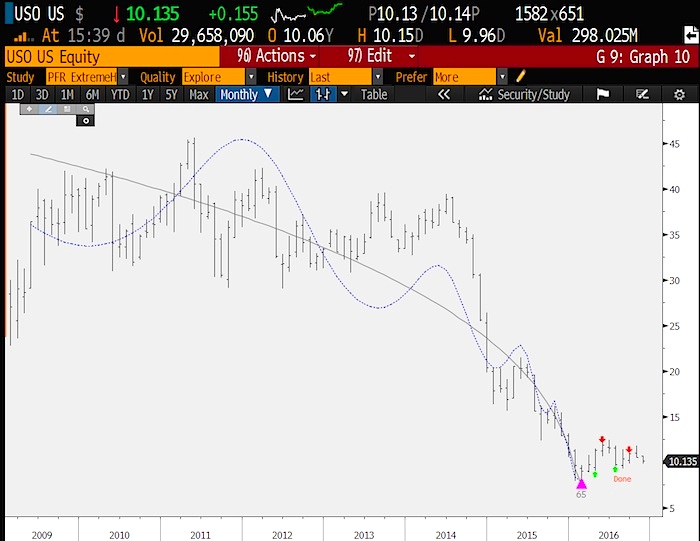The width and height of the screenshot is (700, 541).
Task: Click the PFR ExtremeH study field
Action: point(82,77)
